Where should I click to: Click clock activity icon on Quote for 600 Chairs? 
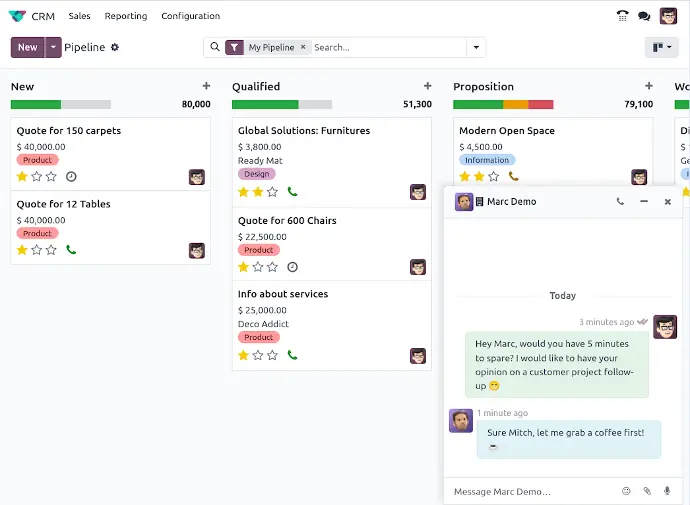292,267
